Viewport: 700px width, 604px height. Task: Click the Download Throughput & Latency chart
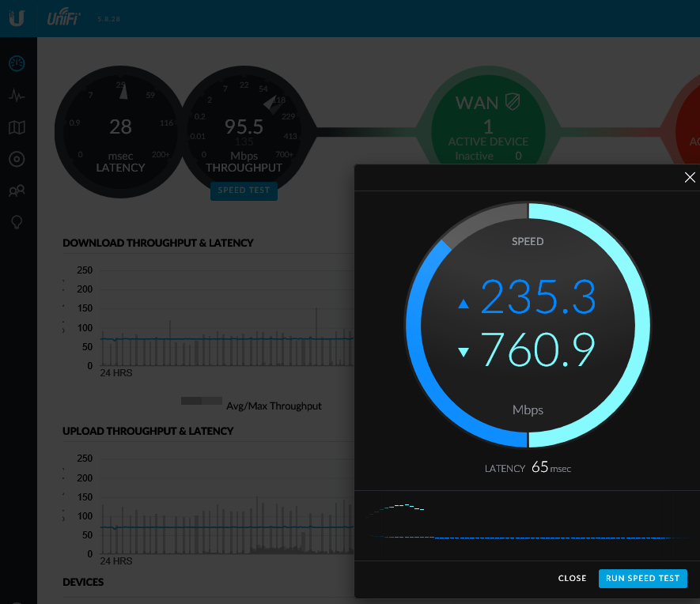pyautogui.click(x=206, y=324)
